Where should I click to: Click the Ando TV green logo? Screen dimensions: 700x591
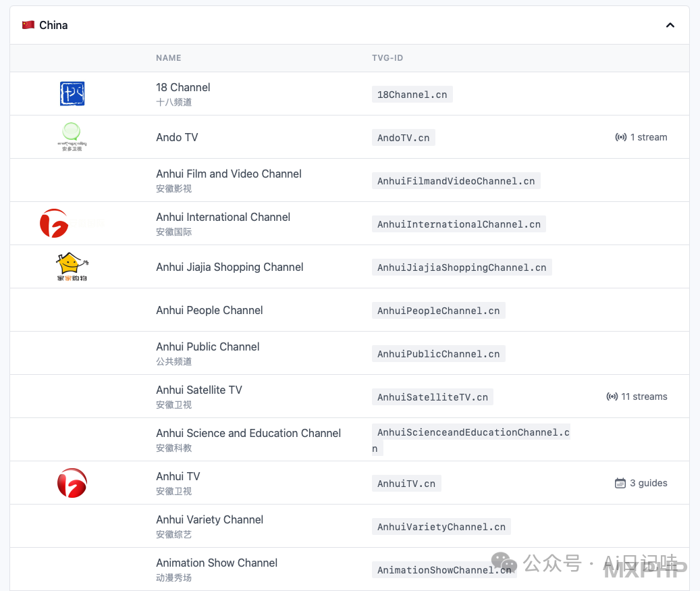pyautogui.click(x=72, y=136)
